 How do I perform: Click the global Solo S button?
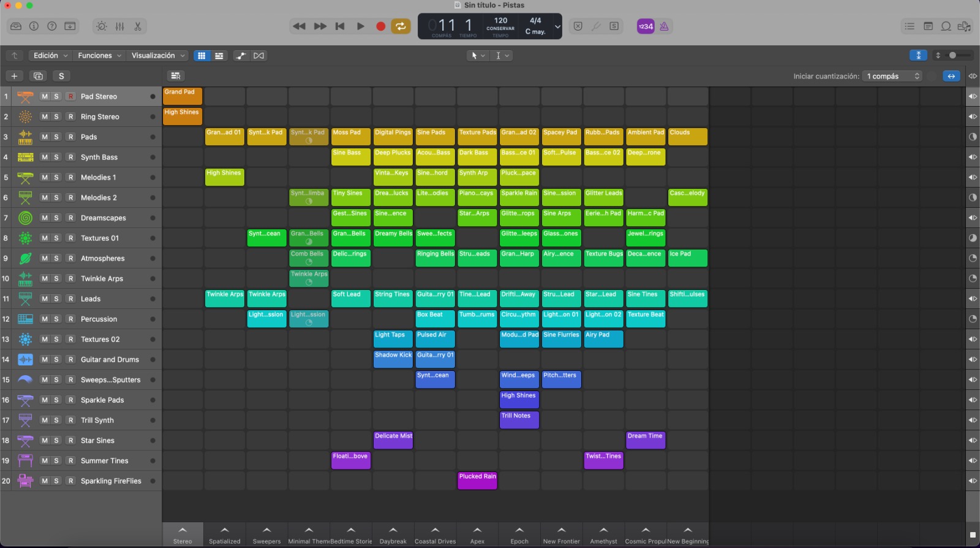point(61,76)
